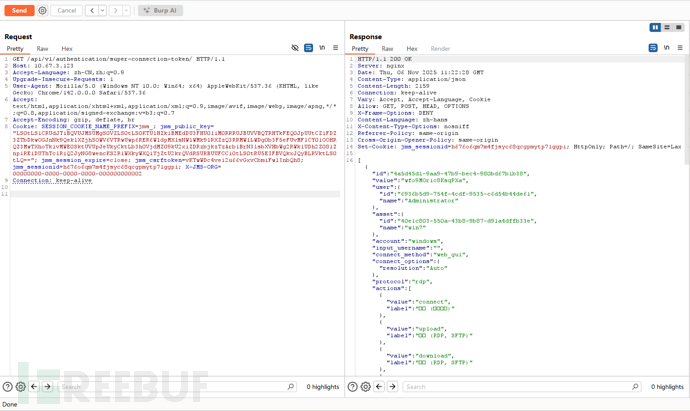Select the combined tabbed layout icon

(x=679, y=28)
